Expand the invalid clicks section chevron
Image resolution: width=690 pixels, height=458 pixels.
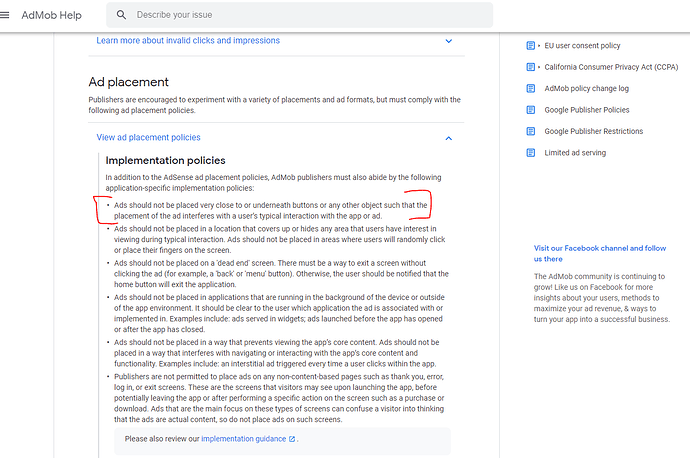[448, 41]
